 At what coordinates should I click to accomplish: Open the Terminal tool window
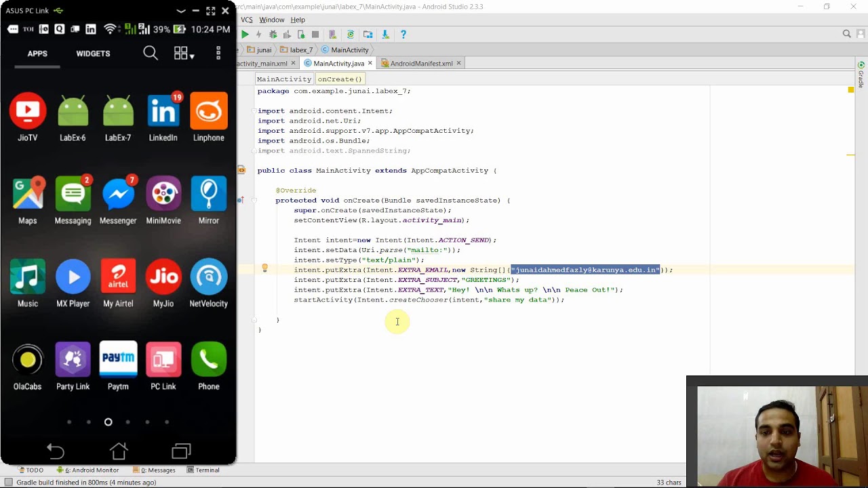pos(203,470)
